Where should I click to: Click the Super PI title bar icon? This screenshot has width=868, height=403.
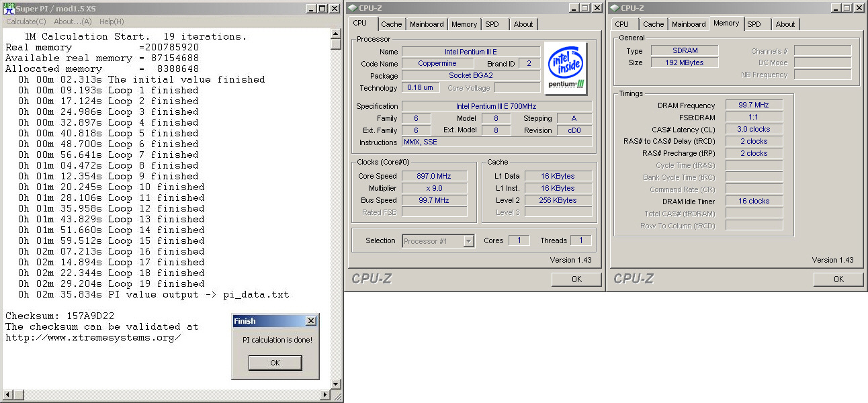(9, 8)
